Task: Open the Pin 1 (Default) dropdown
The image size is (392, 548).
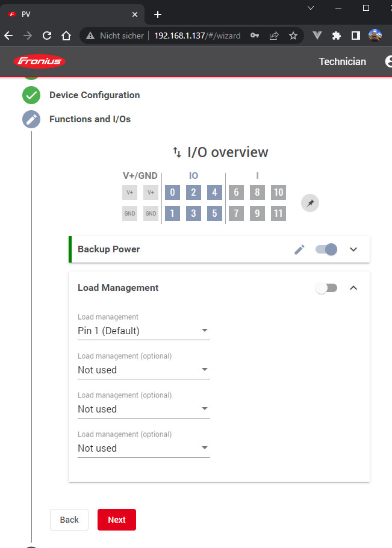Action: pos(143,331)
